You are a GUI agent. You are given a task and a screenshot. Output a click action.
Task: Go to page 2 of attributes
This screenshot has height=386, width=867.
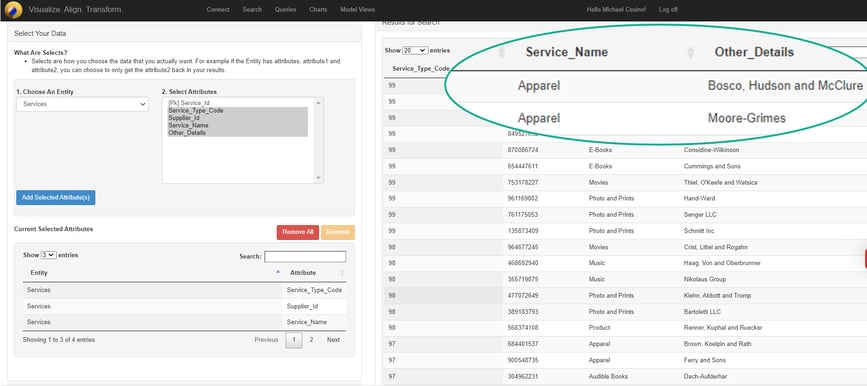point(311,340)
